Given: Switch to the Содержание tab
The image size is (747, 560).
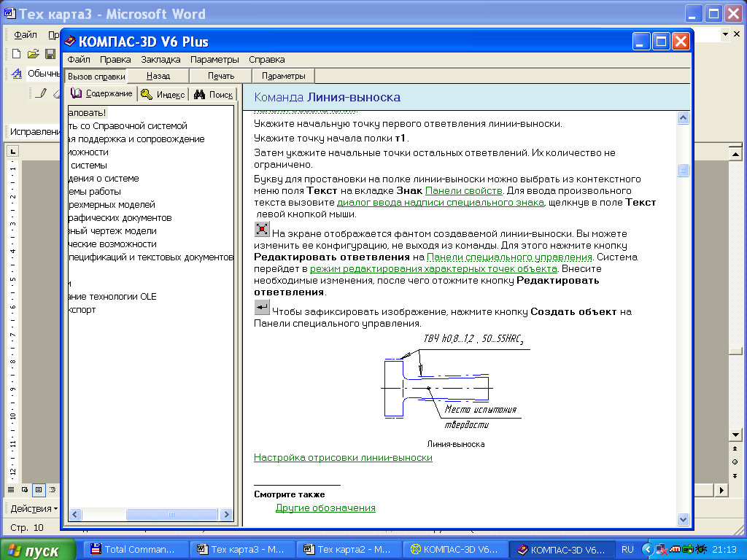Looking at the screenshot, I should (102, 93).
